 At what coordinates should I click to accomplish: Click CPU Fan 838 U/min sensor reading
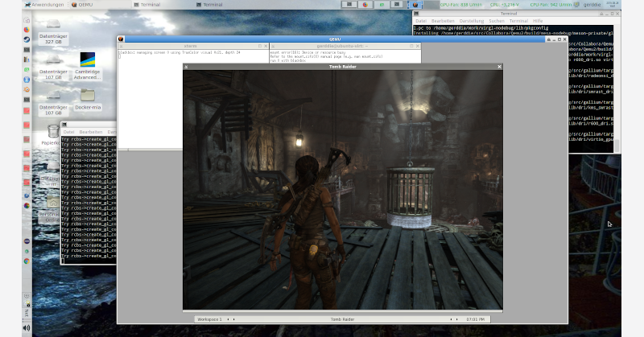click(460, 5)
